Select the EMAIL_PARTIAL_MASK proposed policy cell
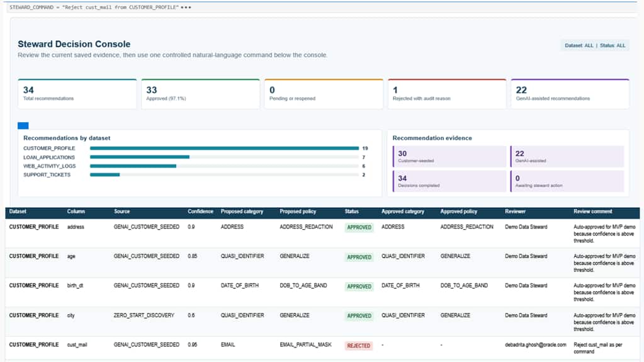Screen dimensions: 644x362 [305, 345]
